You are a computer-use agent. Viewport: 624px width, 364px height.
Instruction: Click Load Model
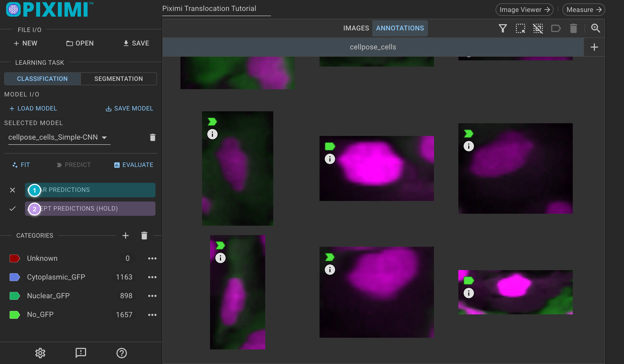(33, 108)
